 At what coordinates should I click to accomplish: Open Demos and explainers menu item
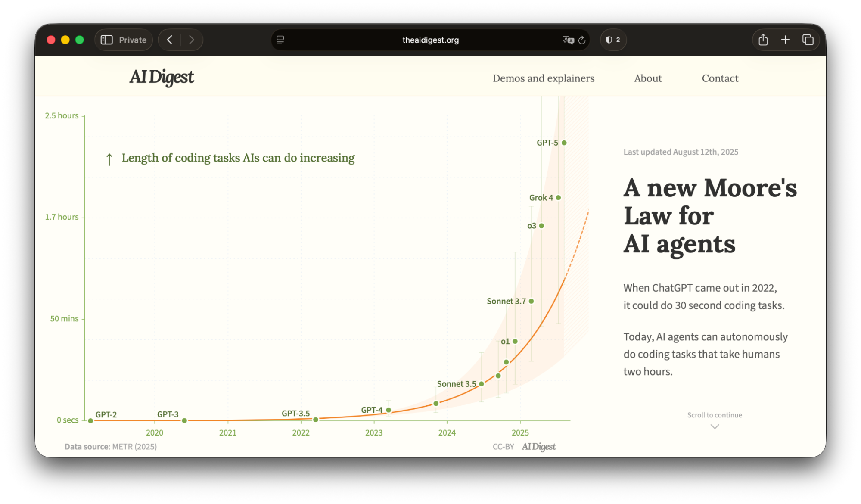tap(543, 78)
